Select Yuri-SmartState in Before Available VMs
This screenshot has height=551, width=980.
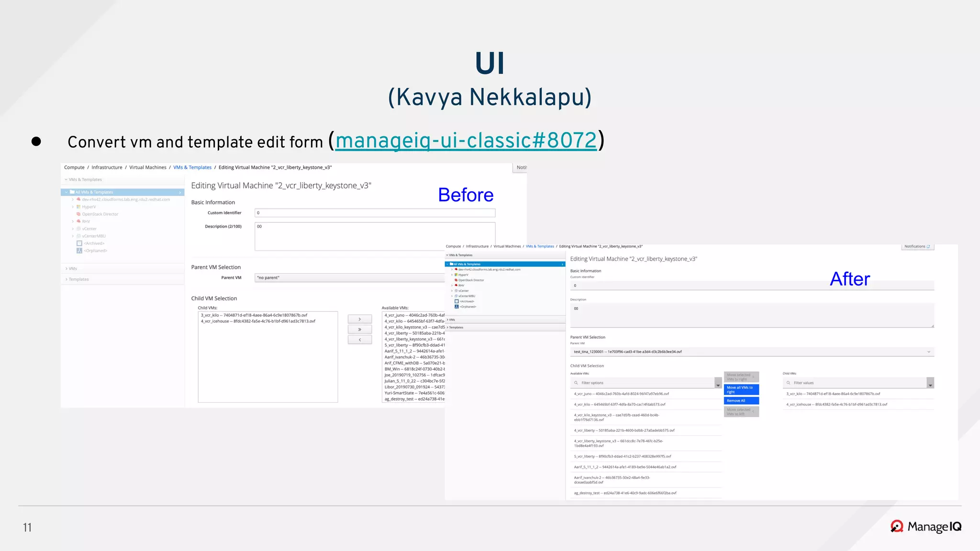click(x=414, y=393)
